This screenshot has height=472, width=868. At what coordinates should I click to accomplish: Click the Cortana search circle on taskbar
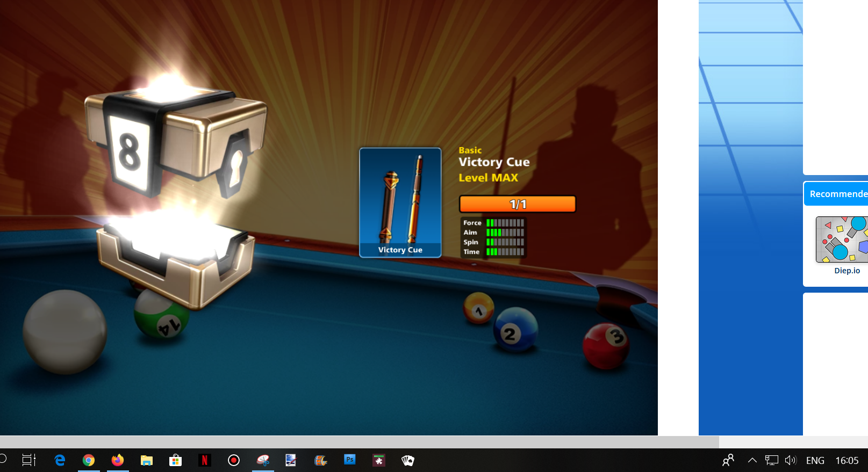tap(2, 459)
